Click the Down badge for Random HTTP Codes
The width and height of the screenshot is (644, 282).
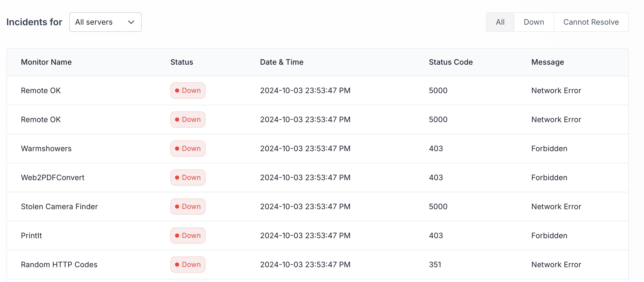coord(188,264)
